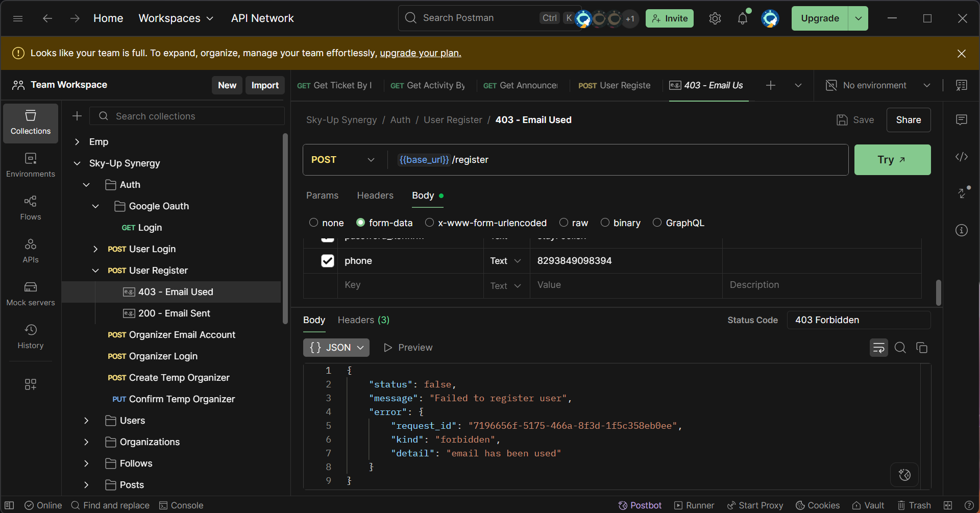Click the New button

(x=227, y=85)
